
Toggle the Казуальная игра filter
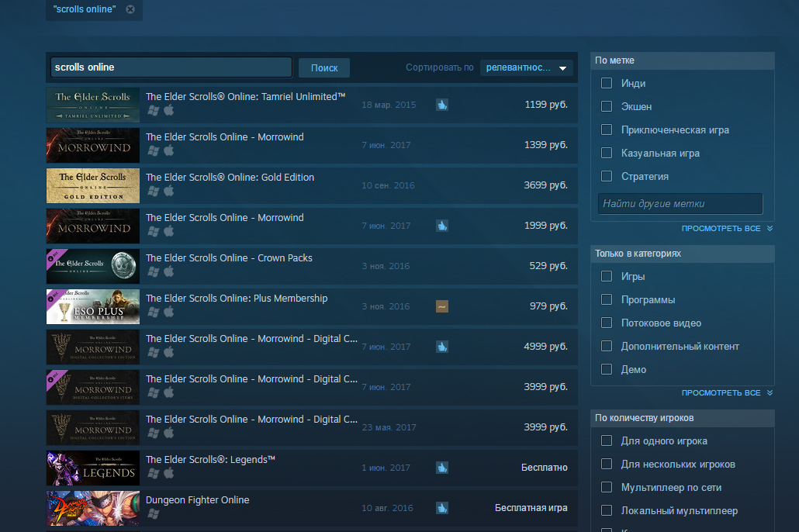pyautogui.click(x=607, y=153)
